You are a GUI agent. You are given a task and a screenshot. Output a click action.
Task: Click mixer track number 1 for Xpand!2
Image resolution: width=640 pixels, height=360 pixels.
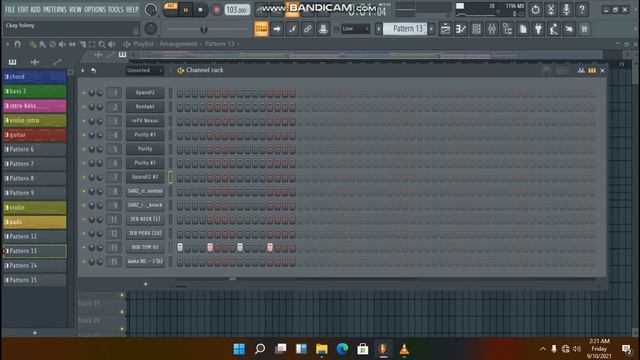(x=114, y=93)
